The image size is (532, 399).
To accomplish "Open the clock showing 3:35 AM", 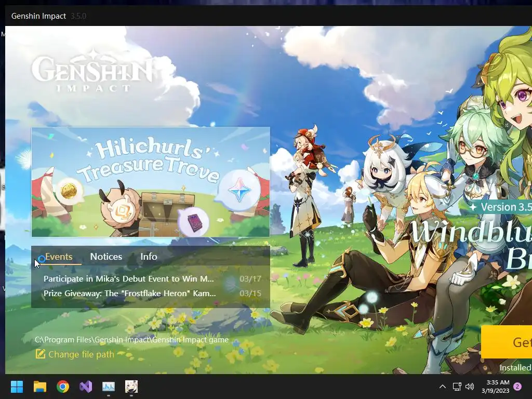I will point(496,387).
